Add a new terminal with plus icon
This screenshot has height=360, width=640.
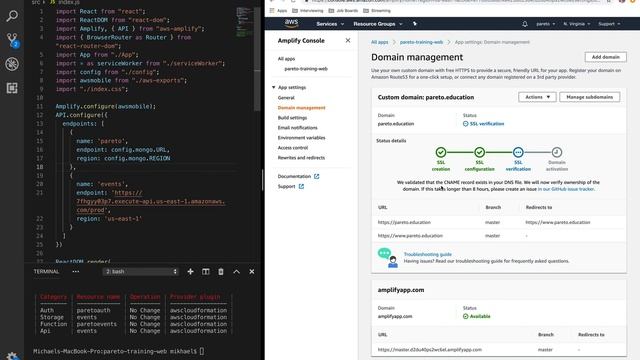pyautogui.click(x=190, y=271)
